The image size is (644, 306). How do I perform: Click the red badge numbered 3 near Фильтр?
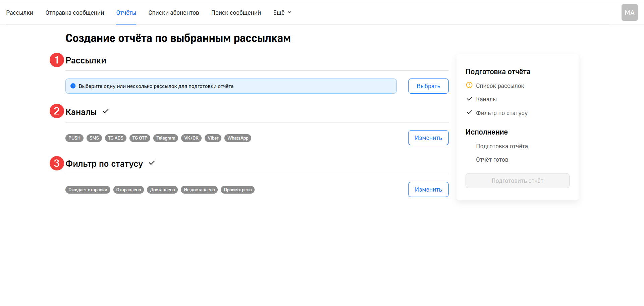pyautogui.click(x=57, y=163)
